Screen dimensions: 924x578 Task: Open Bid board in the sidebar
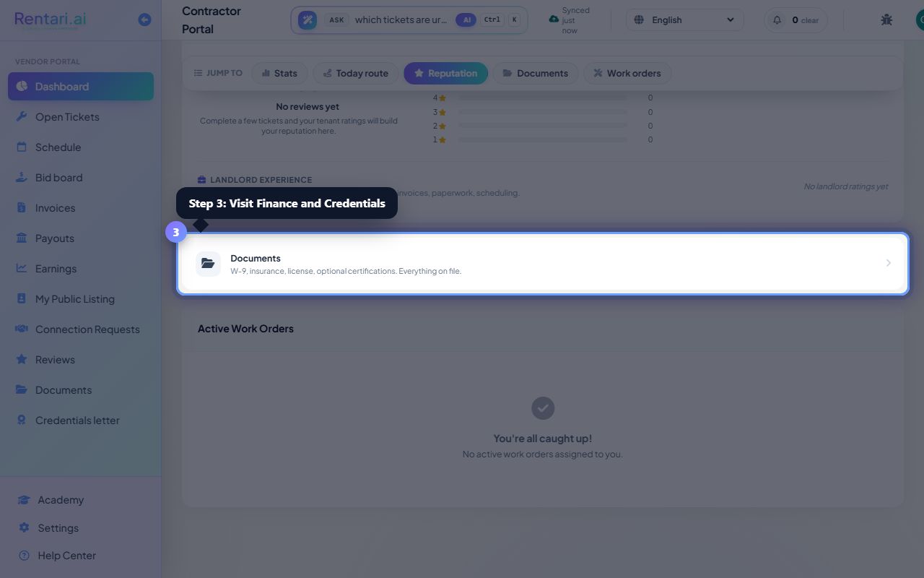pos(81,177)
